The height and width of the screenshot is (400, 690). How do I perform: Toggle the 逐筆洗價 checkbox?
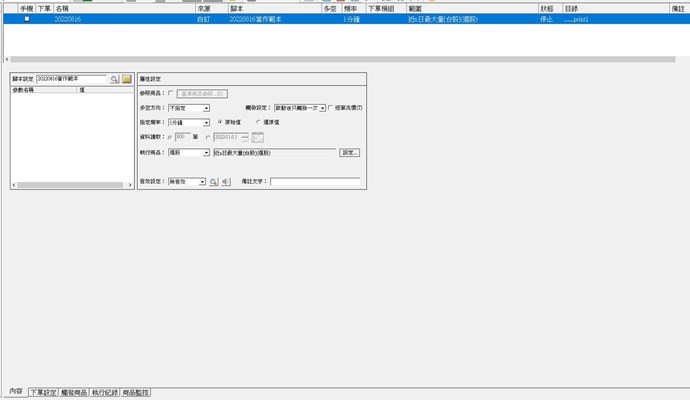tap(332, 108)
